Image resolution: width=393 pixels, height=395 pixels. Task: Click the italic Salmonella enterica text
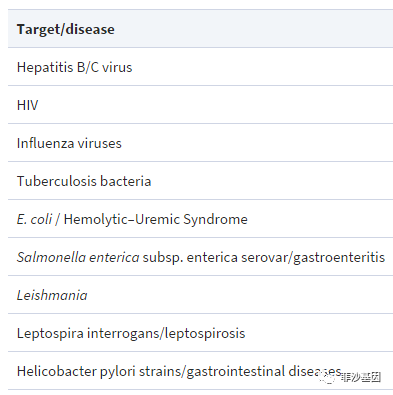click(x=78, y=257)
